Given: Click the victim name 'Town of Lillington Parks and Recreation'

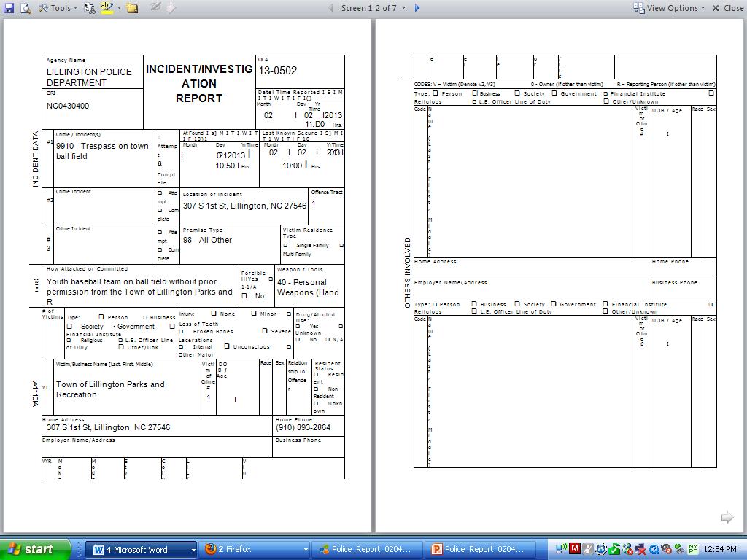Looking at the screenshot, I should 111,389.
